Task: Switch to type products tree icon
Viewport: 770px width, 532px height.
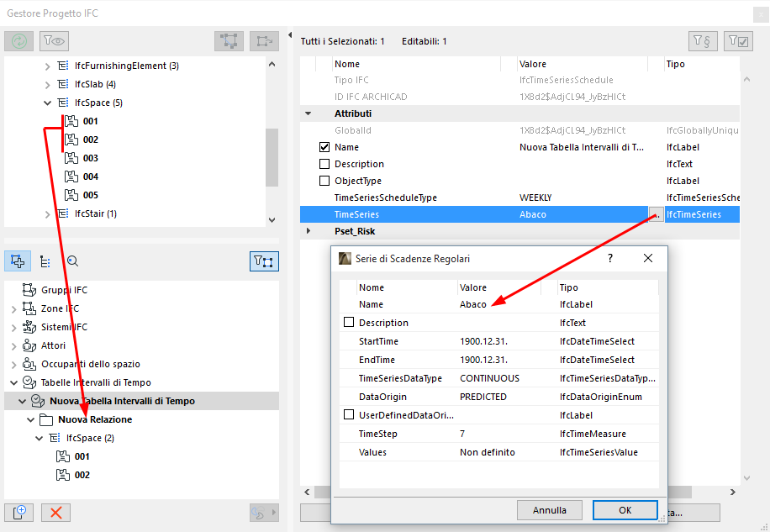Action: [x=45, y=261]
